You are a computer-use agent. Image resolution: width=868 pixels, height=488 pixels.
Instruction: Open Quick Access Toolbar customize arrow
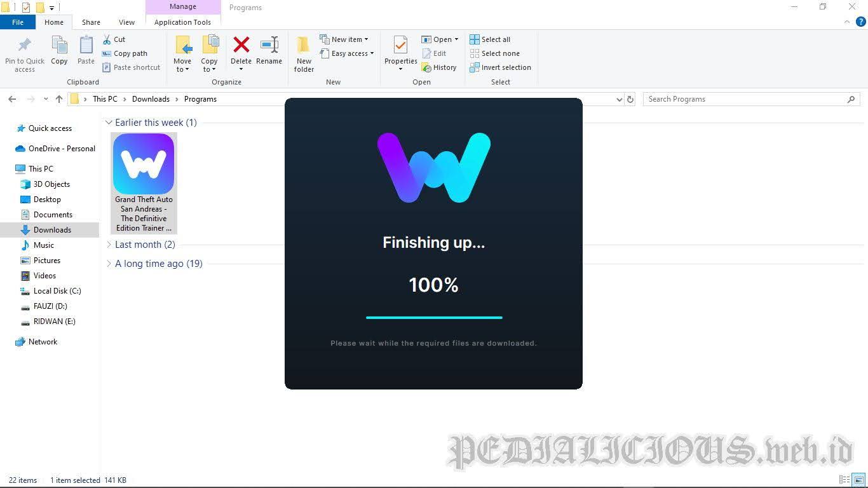[x=52, y=8]
